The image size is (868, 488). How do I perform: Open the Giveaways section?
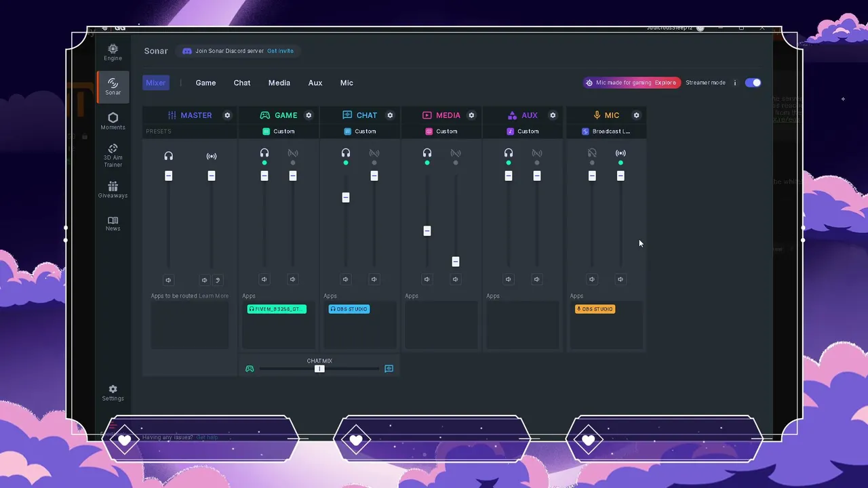[113, 189]
